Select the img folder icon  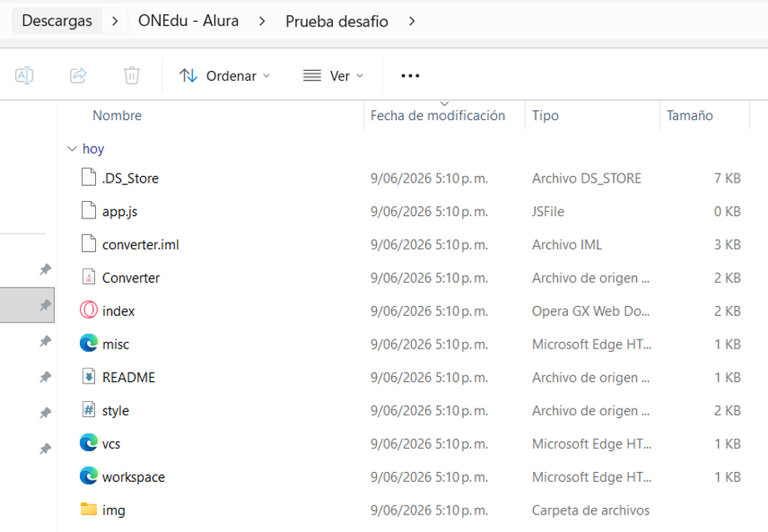click(x=88, y=509)
